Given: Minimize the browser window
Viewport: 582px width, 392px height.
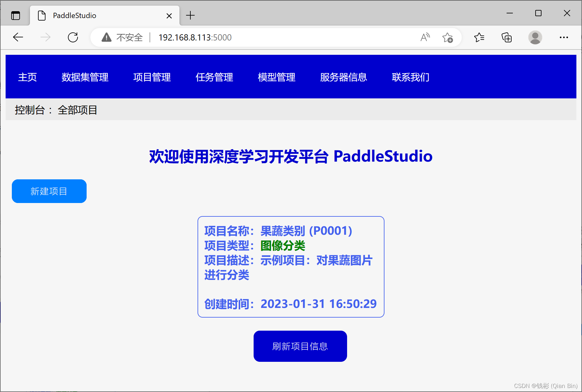Looking at the screenshot, I should point(510,13).
